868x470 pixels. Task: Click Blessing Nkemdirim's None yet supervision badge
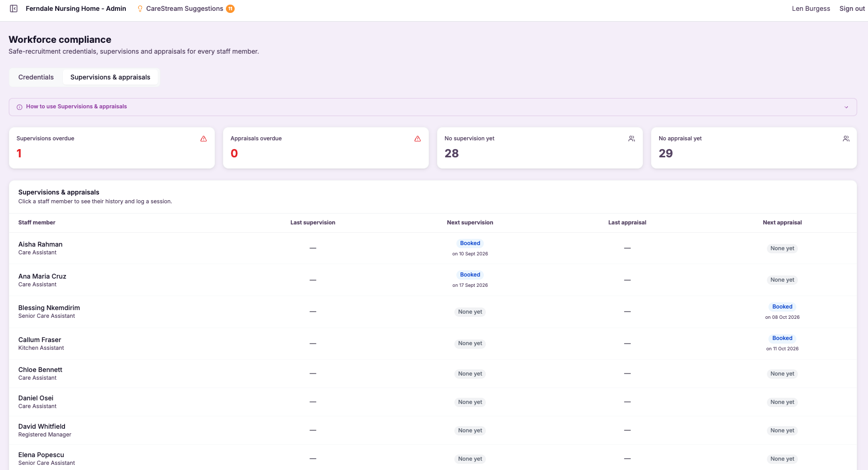470,312
